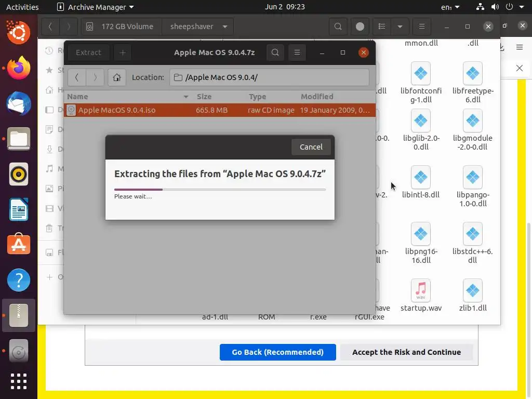Launch Rhythmbox from the dock

[19, 174]
